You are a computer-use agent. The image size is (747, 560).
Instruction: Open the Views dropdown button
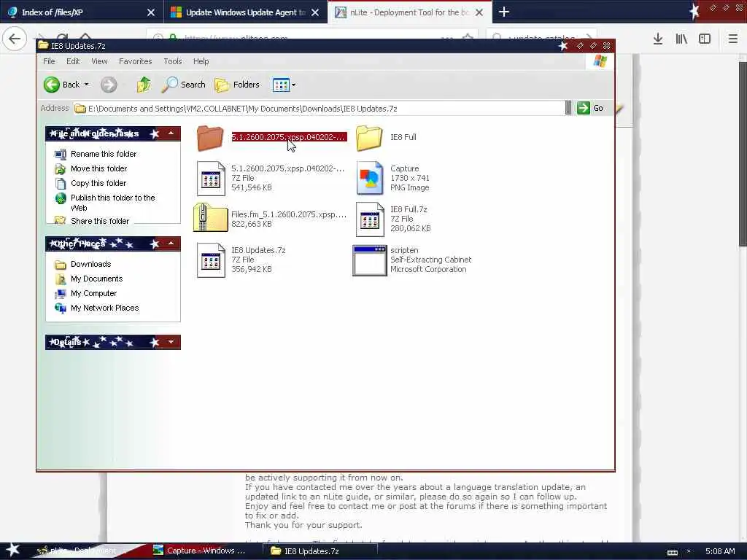(284, 85)
